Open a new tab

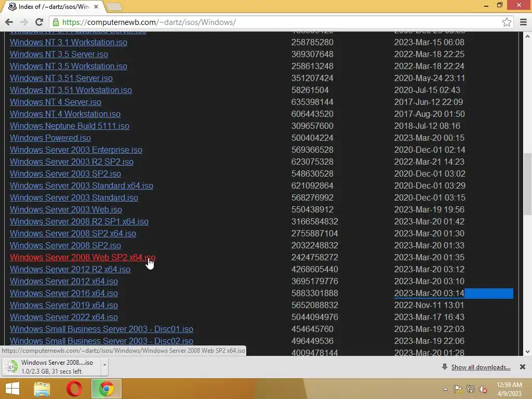[x=114, y=6]
